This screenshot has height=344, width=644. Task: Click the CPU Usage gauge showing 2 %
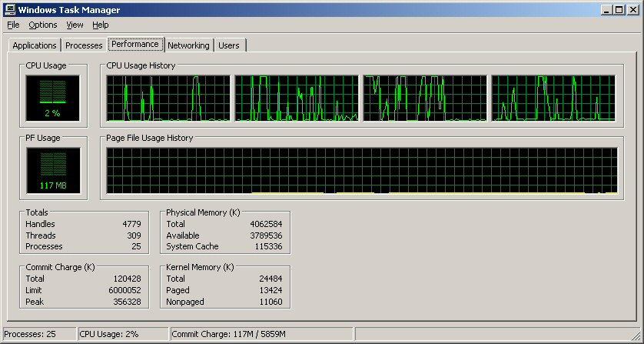[x=52, y=99]
